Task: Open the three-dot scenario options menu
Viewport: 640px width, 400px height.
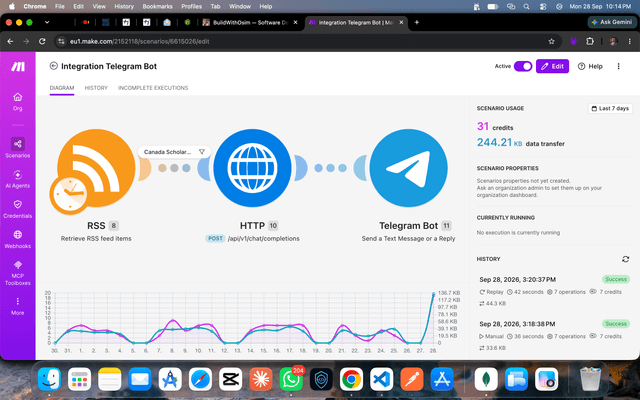Action: [618, 66]
